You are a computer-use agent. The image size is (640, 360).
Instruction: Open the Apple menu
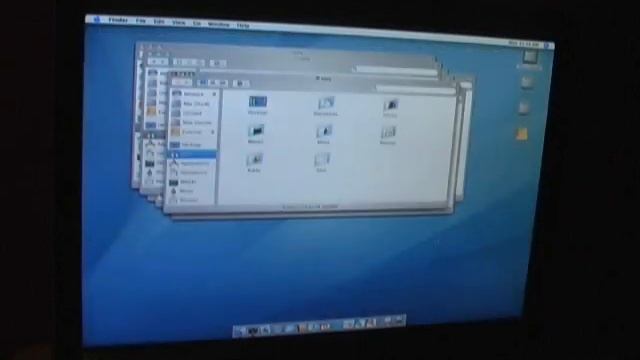pyautogui.click(x=97, y=19)
